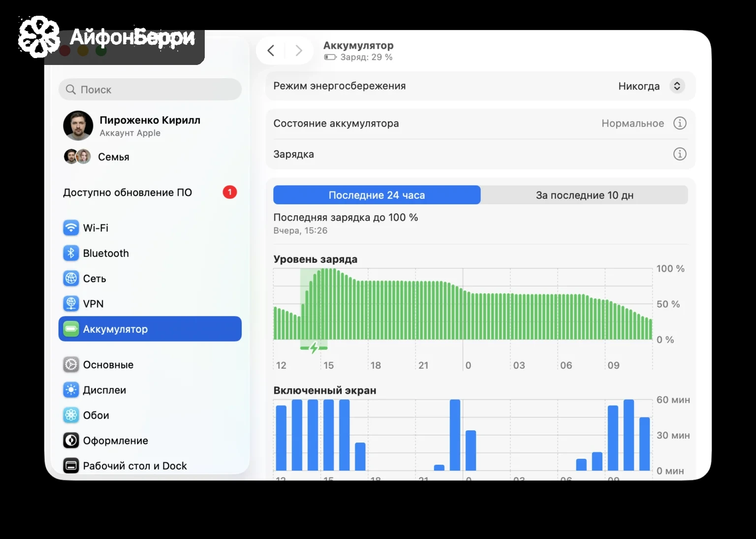Image resolution: width=756 pixels, height=539 pixels.
Task: Click the Сеть globe icon
Action: click(x=71, y=279)
